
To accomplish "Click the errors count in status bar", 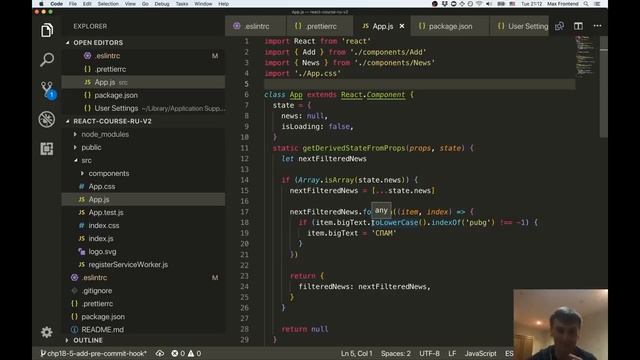I will (178, 353).
